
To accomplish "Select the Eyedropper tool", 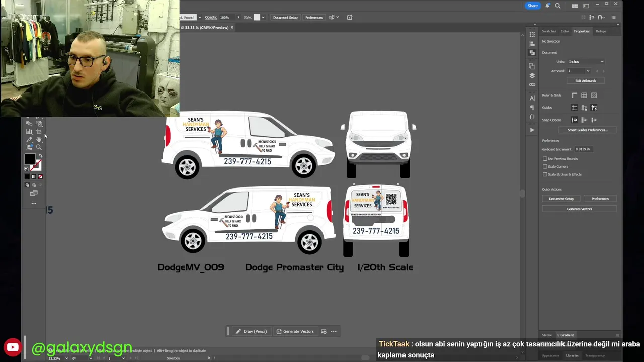I will point(29,139).
